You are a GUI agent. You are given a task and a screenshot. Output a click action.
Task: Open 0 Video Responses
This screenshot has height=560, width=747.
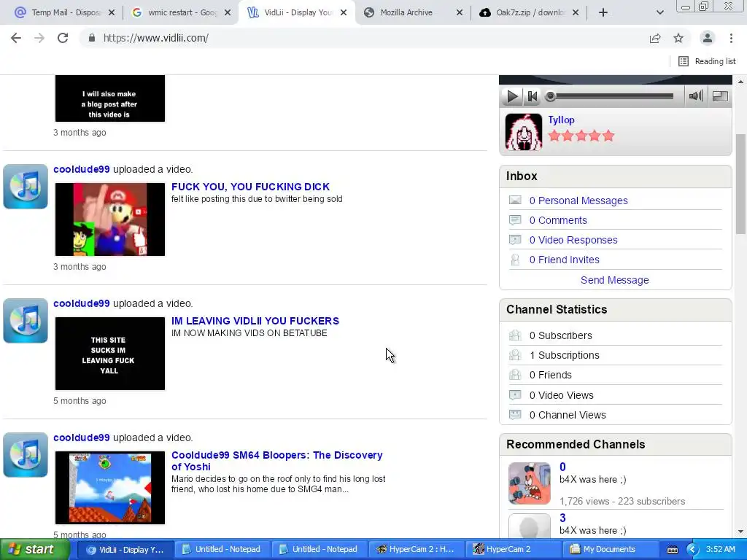click(573, 240)
